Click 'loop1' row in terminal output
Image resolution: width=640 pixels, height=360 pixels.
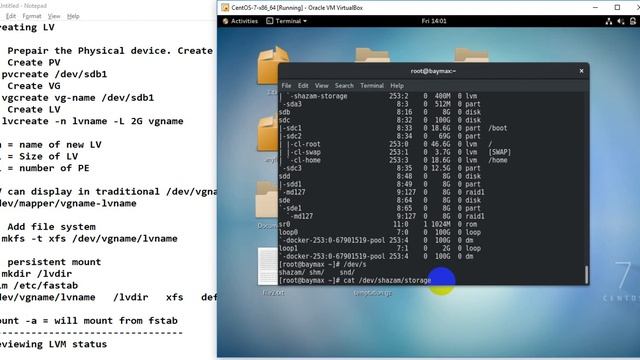pyautogui.click(x=380, y=249)
